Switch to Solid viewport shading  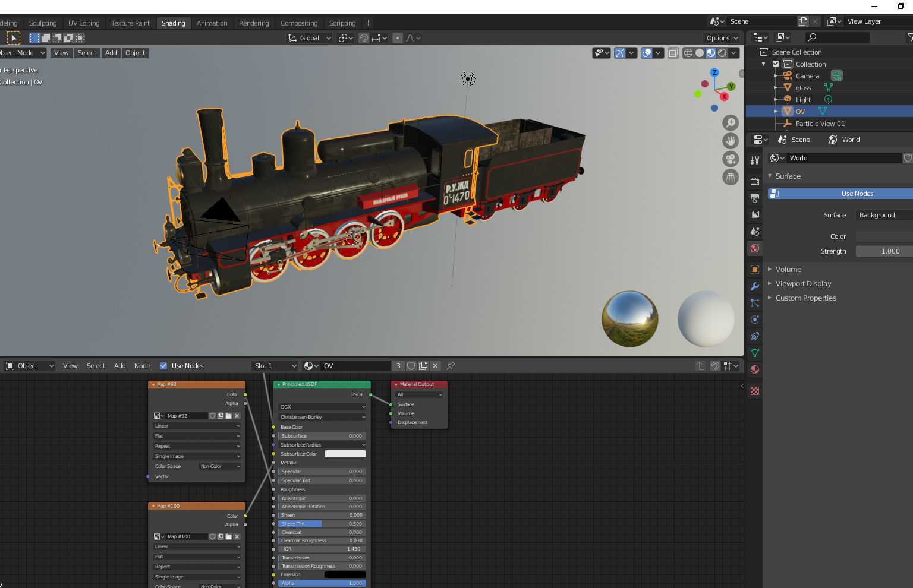[x=700, y=53]
